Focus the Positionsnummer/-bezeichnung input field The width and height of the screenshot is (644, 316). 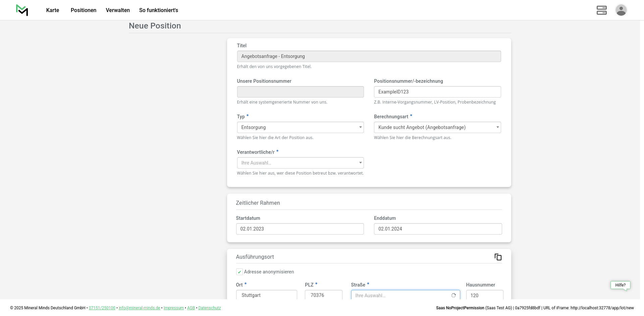click(x=437, y=92)
